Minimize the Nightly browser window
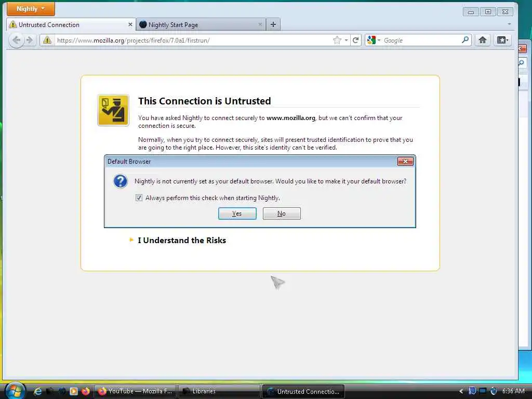The width and height of the screenshot is (532, 399). point(471,12)
